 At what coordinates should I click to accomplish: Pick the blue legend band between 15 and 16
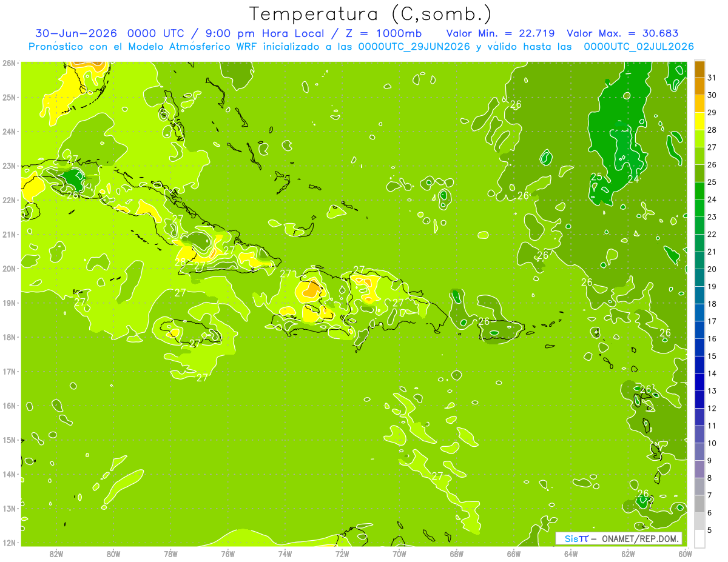pos(699,347)
